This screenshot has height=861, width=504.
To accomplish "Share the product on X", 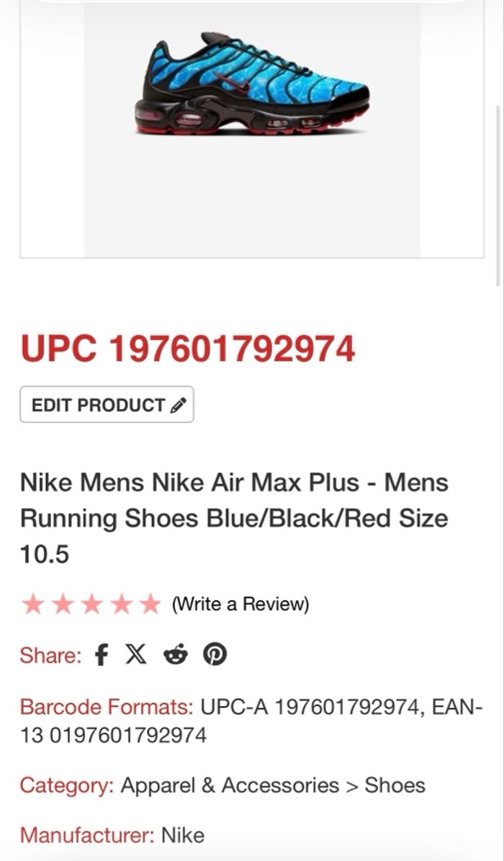I will point(135,654).
